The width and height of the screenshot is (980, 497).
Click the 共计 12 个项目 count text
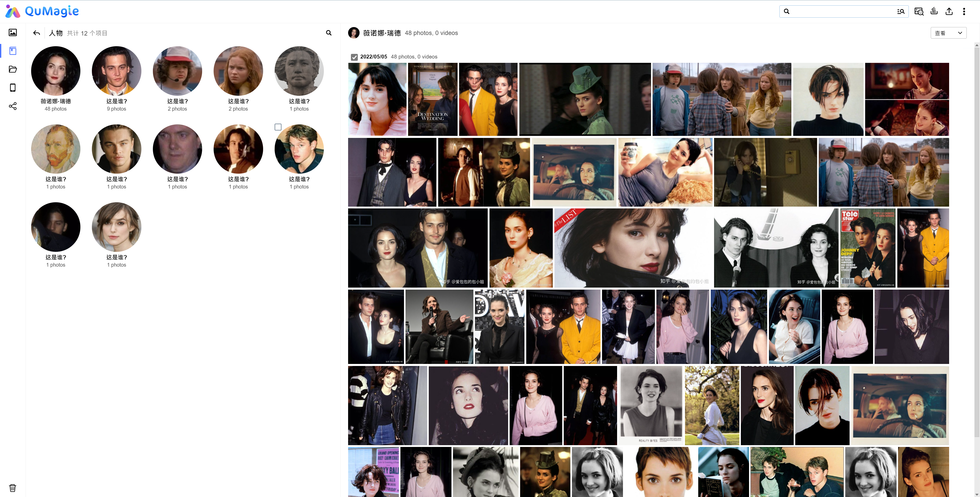[87, 33]
